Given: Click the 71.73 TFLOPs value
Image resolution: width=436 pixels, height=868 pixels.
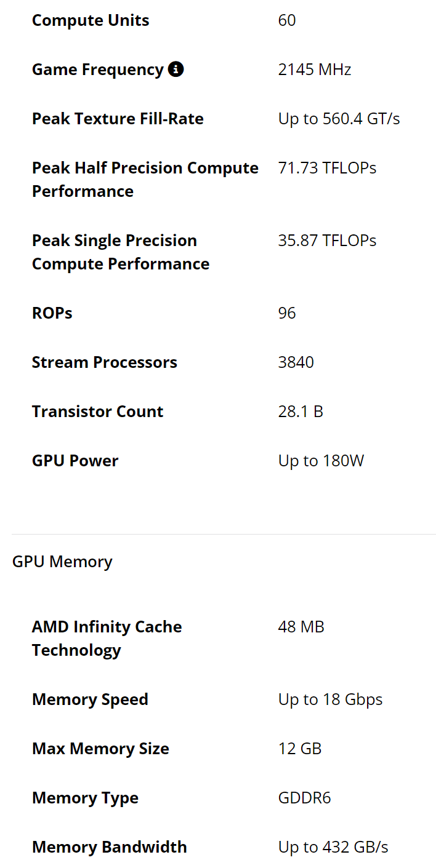Looking at the screenshot, I should click(x=327, y=168).
